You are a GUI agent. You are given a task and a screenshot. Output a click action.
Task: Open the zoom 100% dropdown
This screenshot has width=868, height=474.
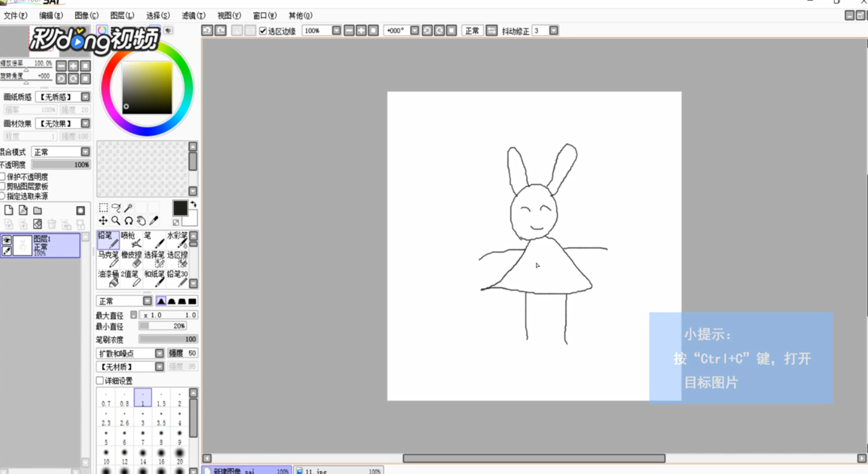click(336, 30)
